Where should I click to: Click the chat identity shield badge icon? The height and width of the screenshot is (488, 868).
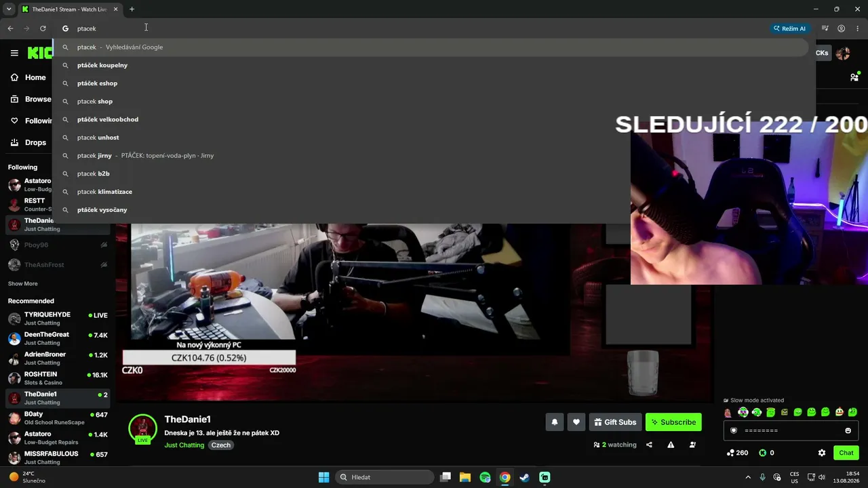click(x=734, y=430)
